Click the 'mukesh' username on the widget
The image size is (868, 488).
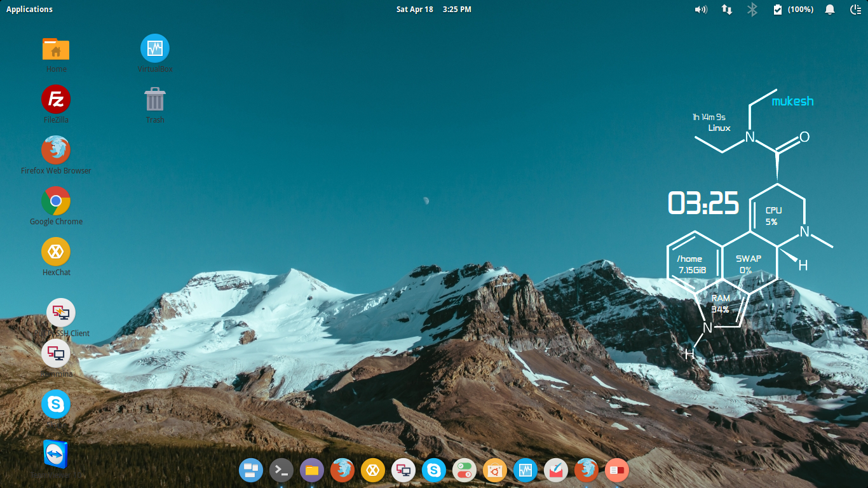point(792,101)
